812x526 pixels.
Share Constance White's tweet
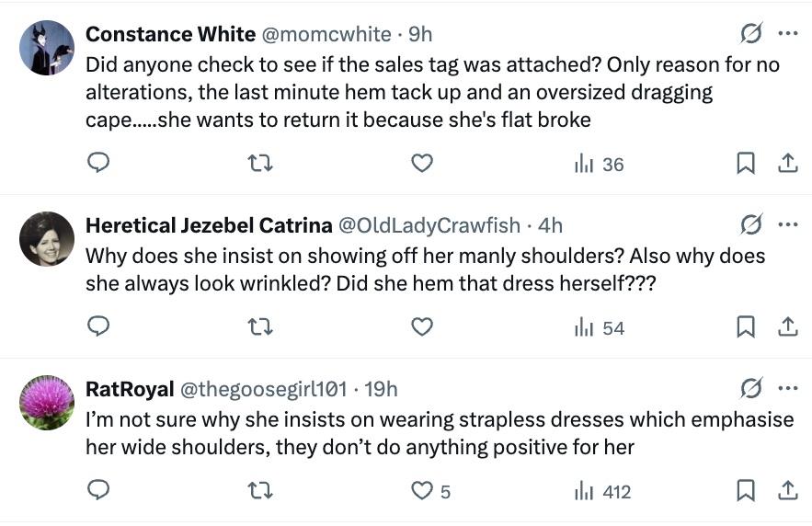pos(787,165)
